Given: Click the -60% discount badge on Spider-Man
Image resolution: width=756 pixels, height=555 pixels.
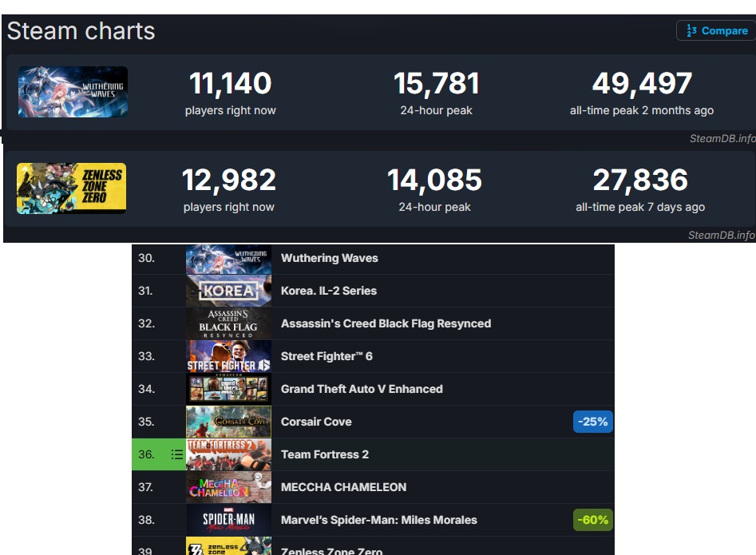Looking at the screenshot, I should (x=593, y=520).
